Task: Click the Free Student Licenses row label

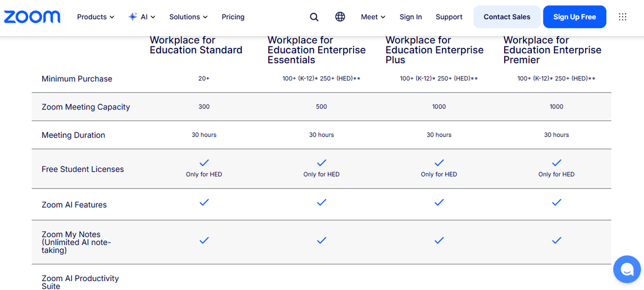Action: [83, 169]
